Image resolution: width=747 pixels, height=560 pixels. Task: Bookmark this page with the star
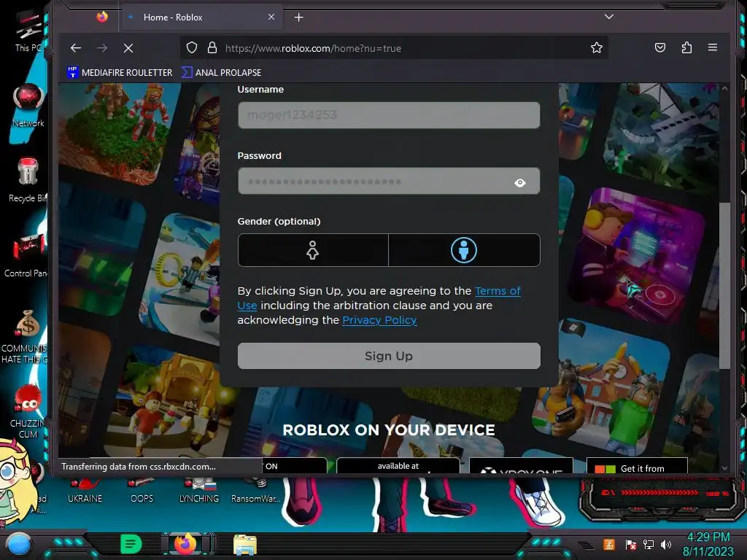click(x=597, y=47)
